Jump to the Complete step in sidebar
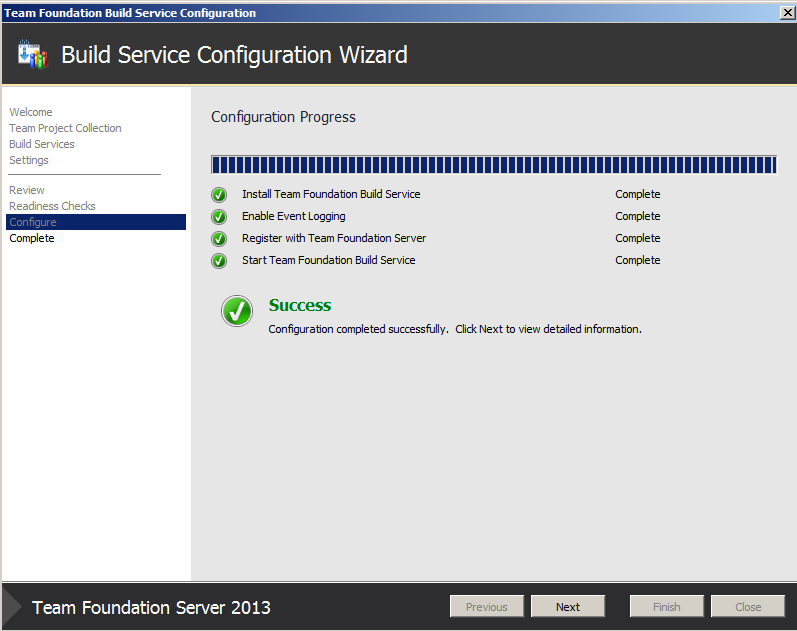Image resolution: width=797 pixels, height=631 pixels. [x=32, y=238]
